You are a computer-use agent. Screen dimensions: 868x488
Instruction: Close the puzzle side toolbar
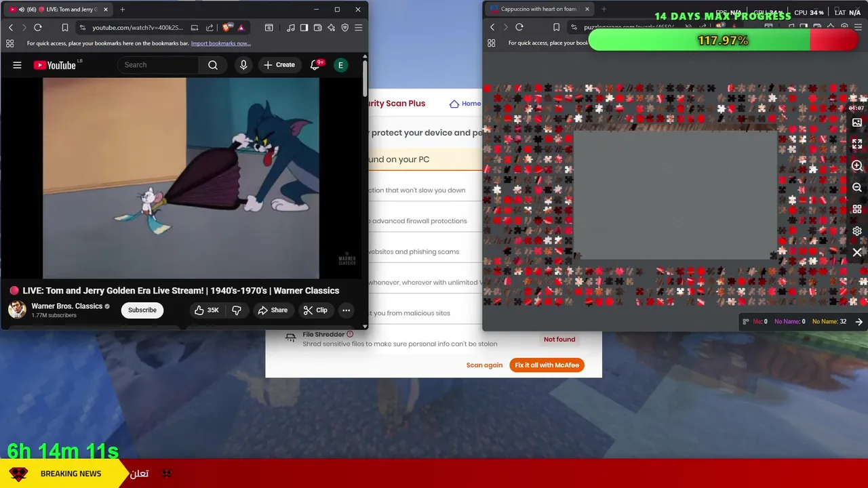[x=857, y=253]
